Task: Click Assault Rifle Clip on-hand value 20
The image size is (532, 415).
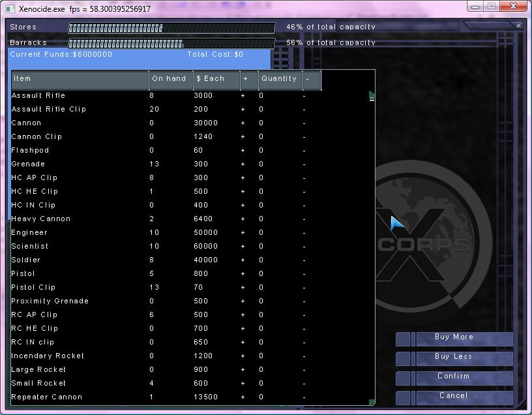Action: tap(154, 110)
